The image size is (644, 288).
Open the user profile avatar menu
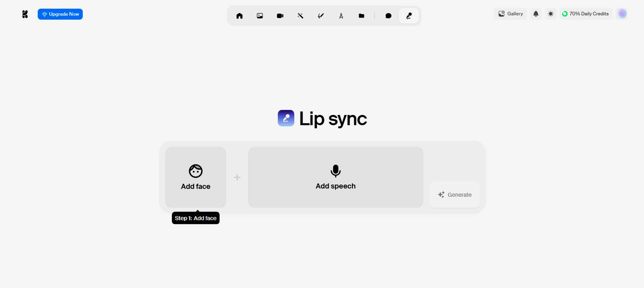(622, 14)
